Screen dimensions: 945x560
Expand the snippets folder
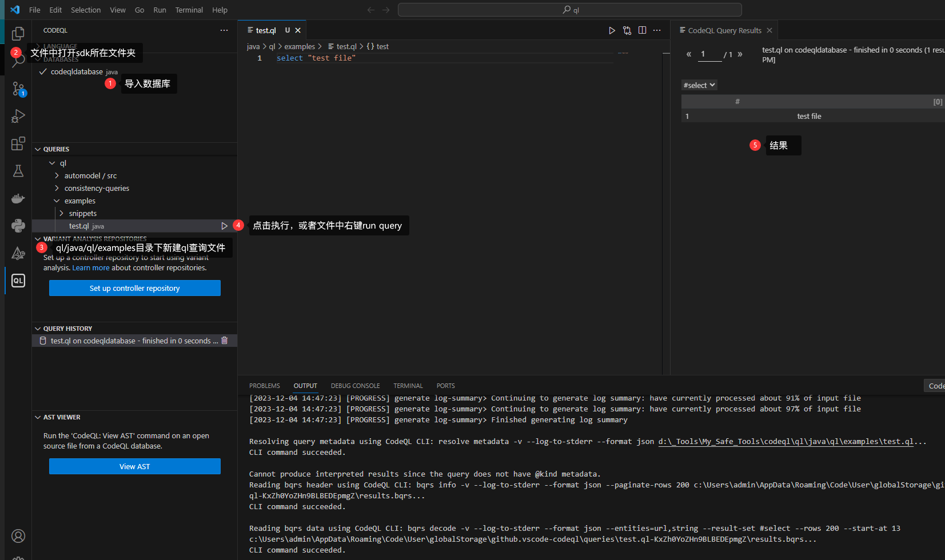click(61, 214)
